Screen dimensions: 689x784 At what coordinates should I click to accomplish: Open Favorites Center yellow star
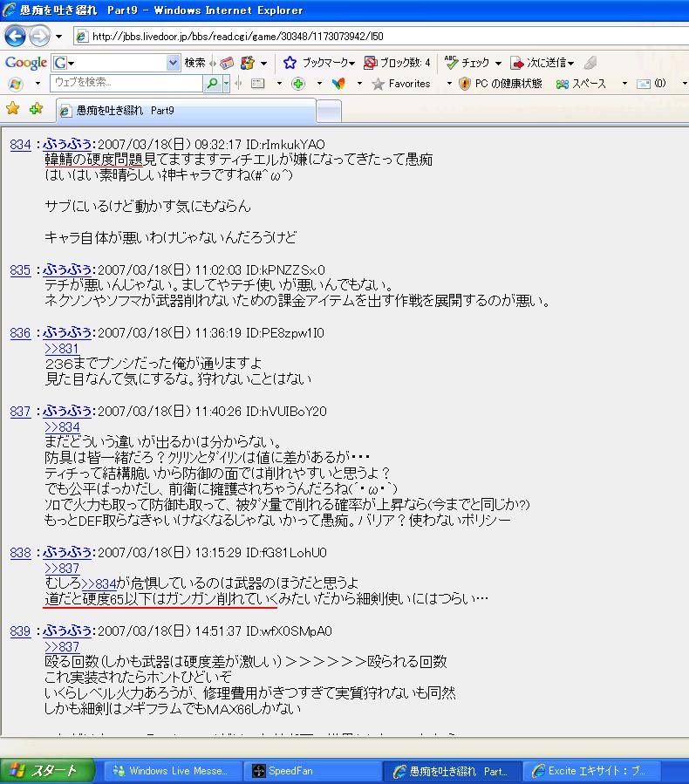(12, 108)
